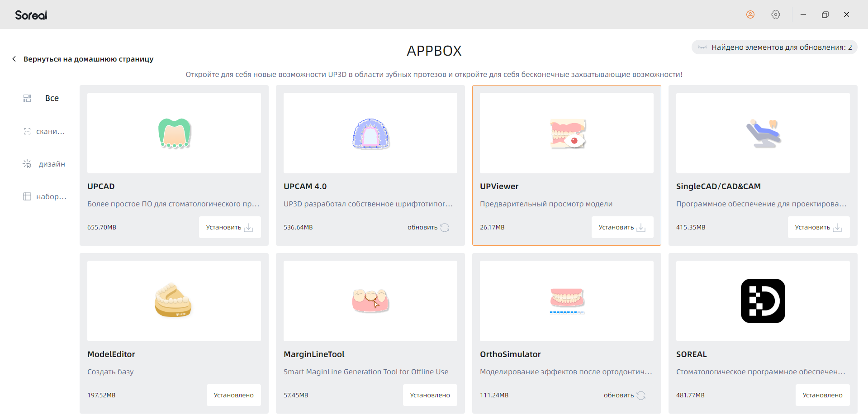Click the 111.24MB size label
868x415 pixels.
(494, 395)
